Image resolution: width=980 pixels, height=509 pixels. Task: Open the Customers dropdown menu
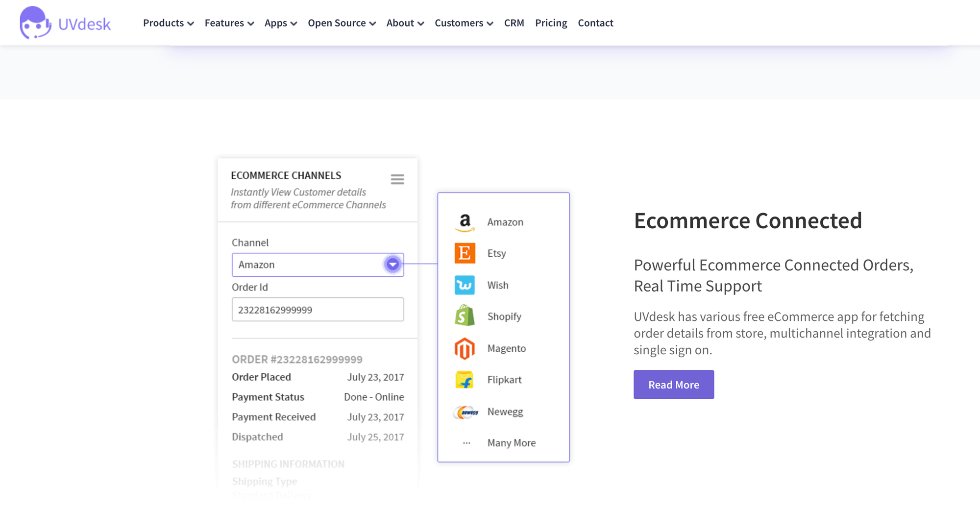[x=464, y=23]
